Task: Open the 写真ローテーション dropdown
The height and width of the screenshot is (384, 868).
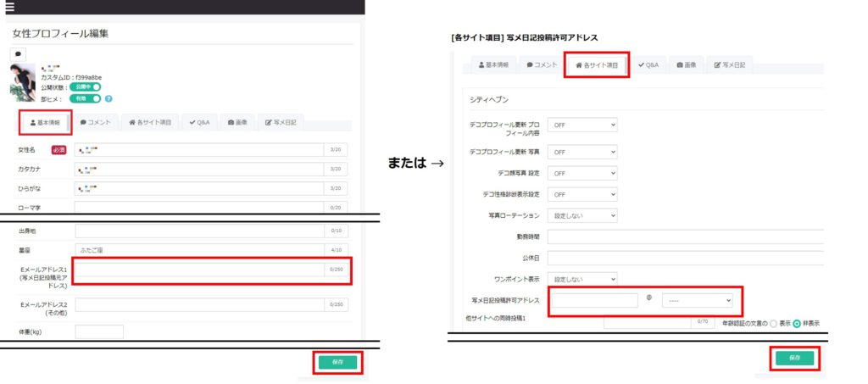Action: (582, 215)
